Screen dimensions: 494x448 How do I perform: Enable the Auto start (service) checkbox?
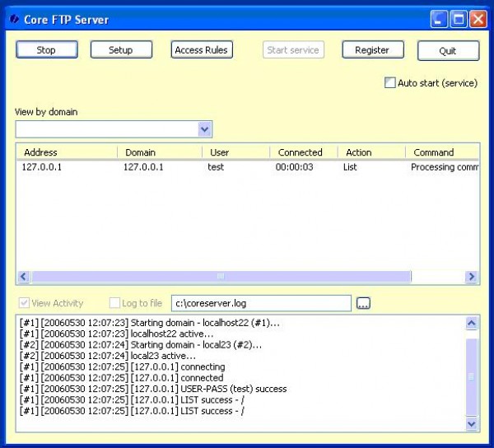[x=390, y=83]
